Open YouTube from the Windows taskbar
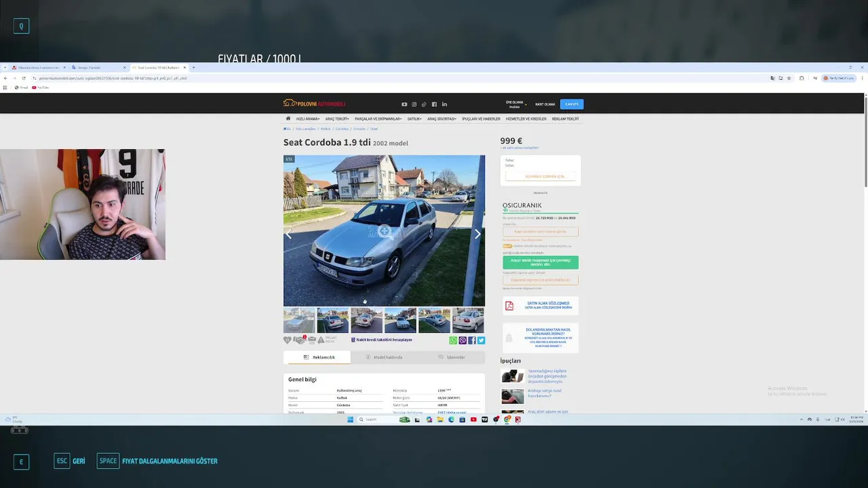868x488 pixels. (473, 420)
